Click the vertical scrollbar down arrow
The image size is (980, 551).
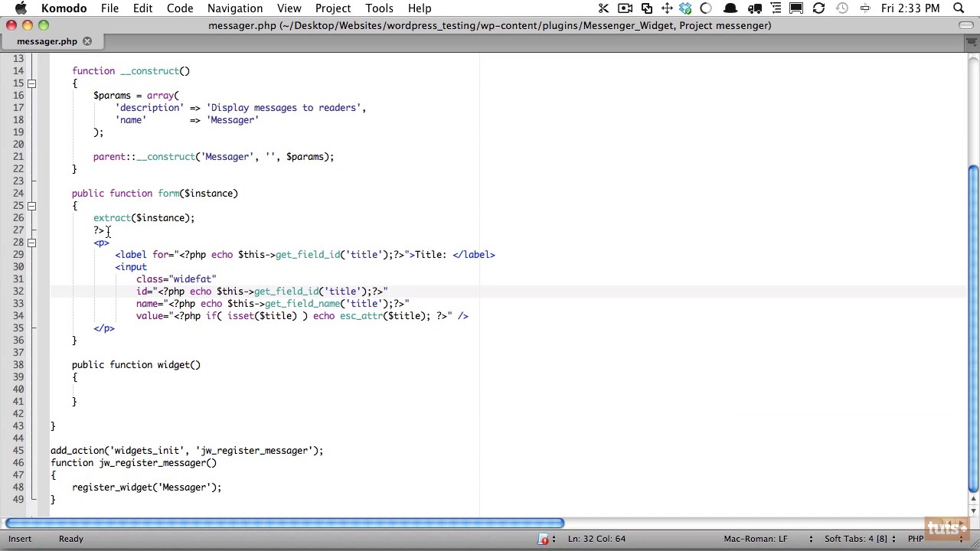click(973, 510)
